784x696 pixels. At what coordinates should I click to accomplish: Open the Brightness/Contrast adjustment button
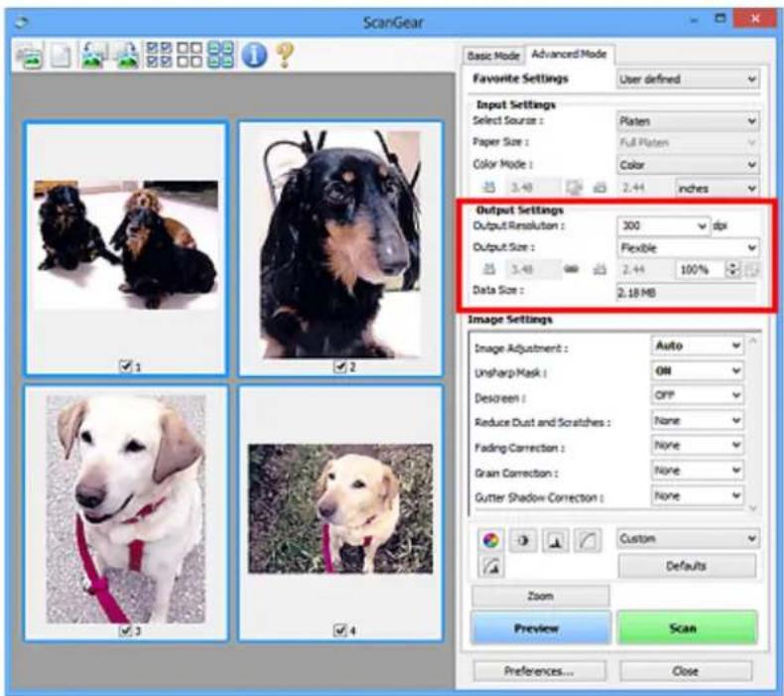click(523, 540)
